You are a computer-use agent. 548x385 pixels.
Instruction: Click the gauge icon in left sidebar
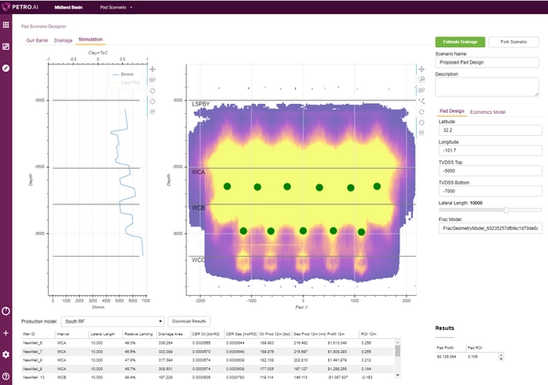point(6,311)
